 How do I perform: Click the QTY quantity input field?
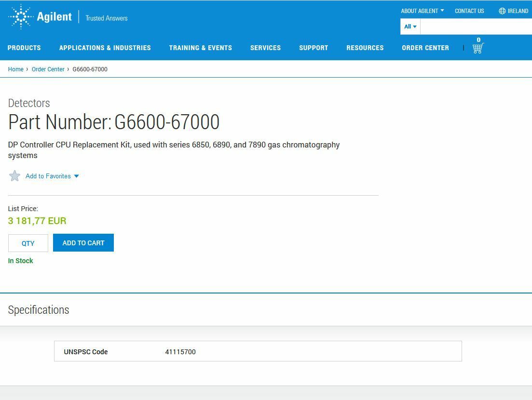tap(28, 243)
